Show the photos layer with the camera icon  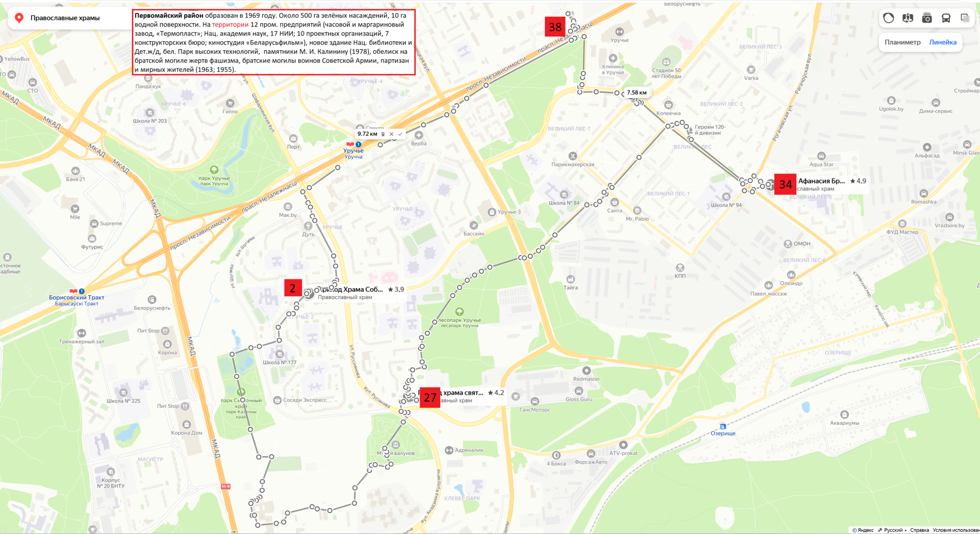[x=927, y=18]
